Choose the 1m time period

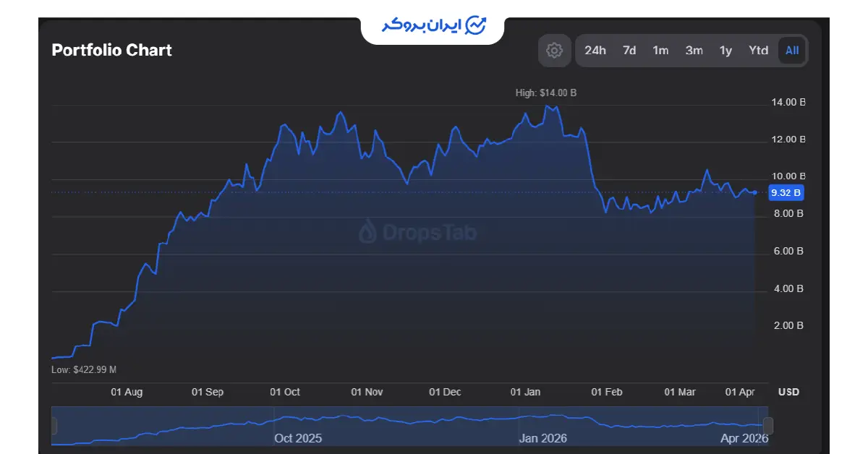[660, 51]
